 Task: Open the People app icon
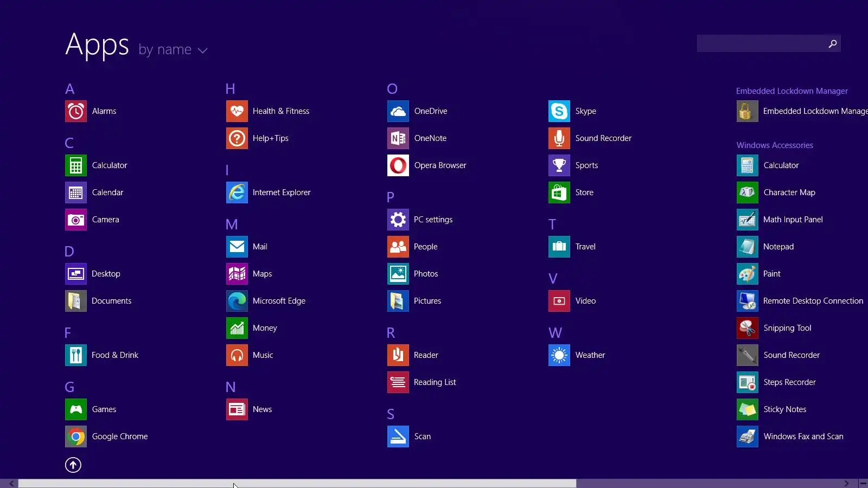398,247
